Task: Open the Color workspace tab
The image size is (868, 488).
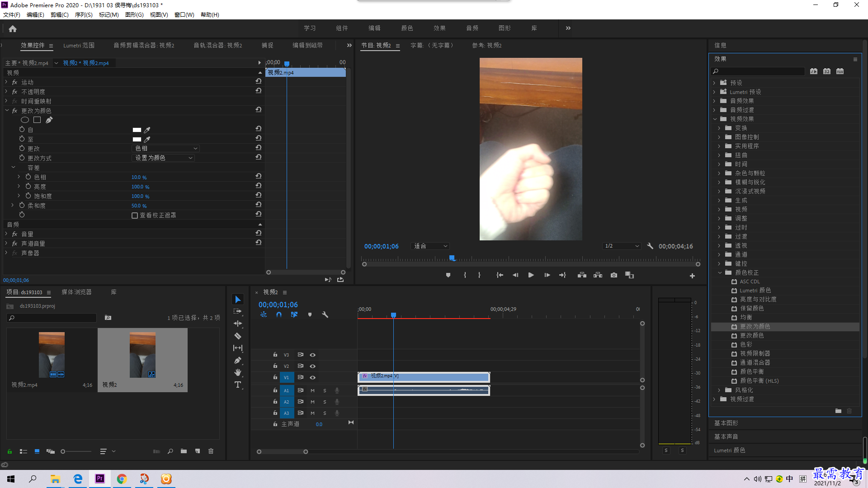Action: coord(407,28)
